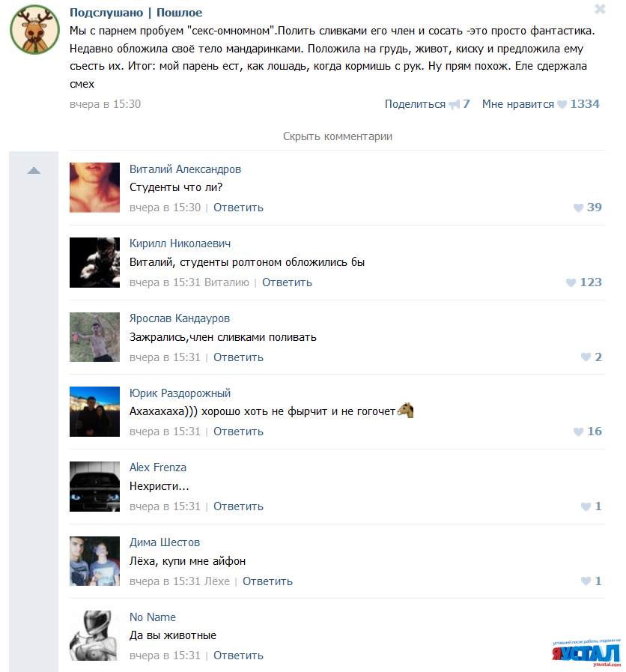This screenshot has width=626, height=672.
Task: Click the Виталию reply reference link
Action: click(227, 282)
